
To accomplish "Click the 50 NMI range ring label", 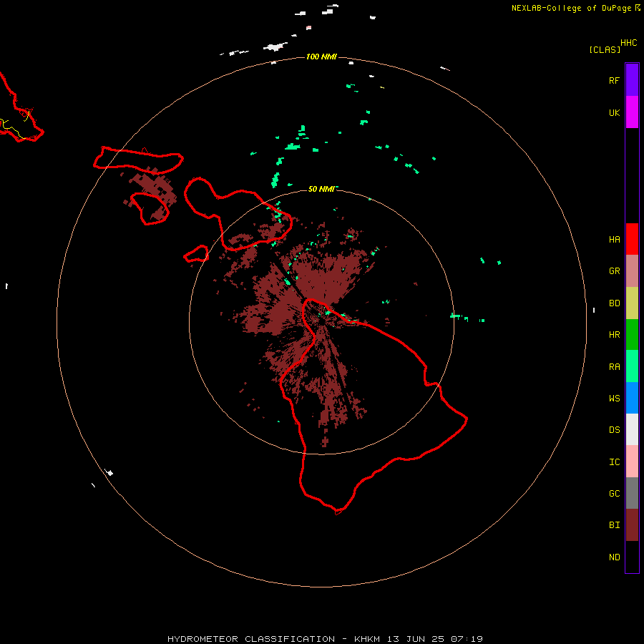I will point(321,189).
